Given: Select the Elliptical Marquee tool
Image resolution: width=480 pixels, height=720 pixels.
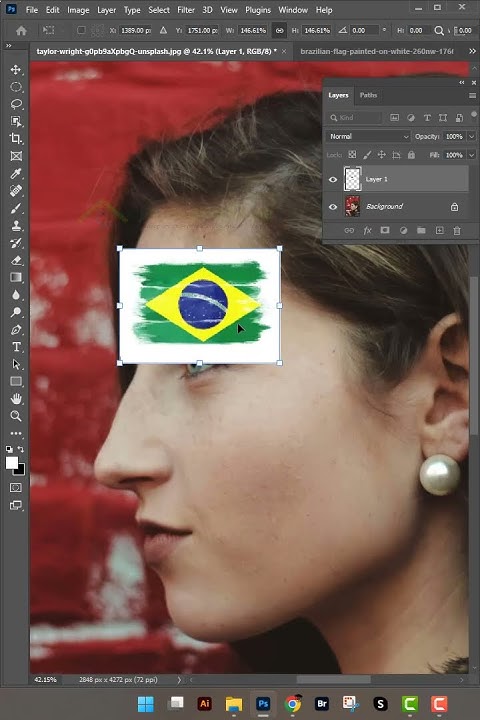Looking at the screenshot, I should [x=16, y=87].
